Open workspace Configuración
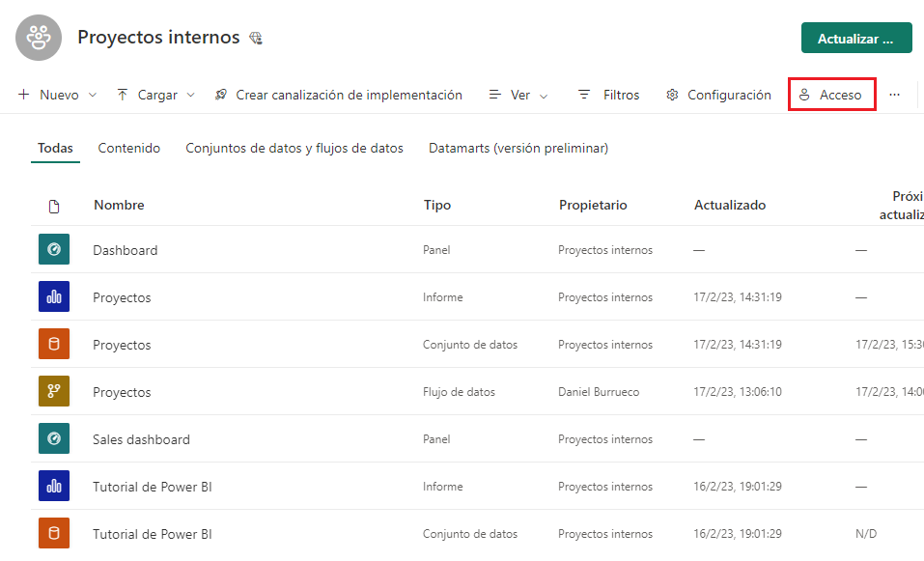 point(719,95)
